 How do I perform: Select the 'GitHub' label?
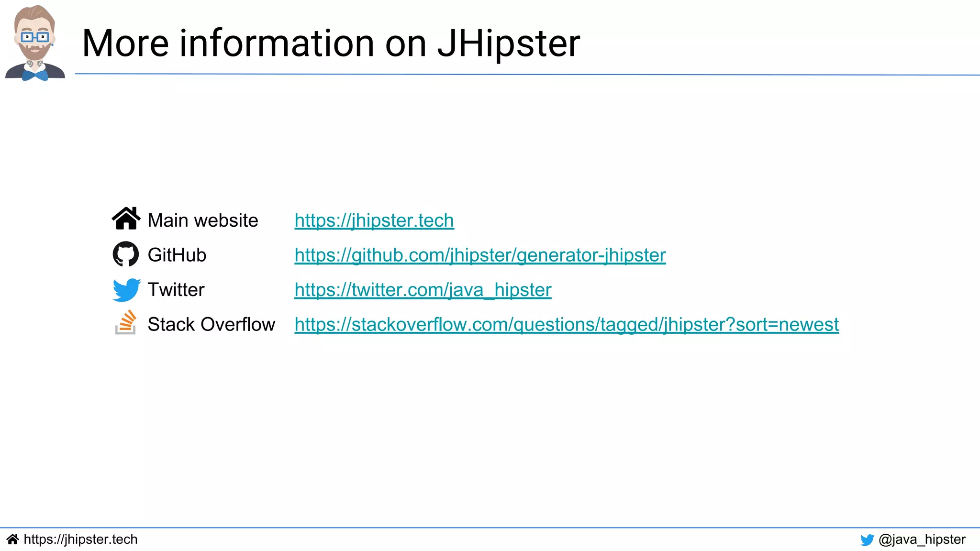tap(177, 255)
